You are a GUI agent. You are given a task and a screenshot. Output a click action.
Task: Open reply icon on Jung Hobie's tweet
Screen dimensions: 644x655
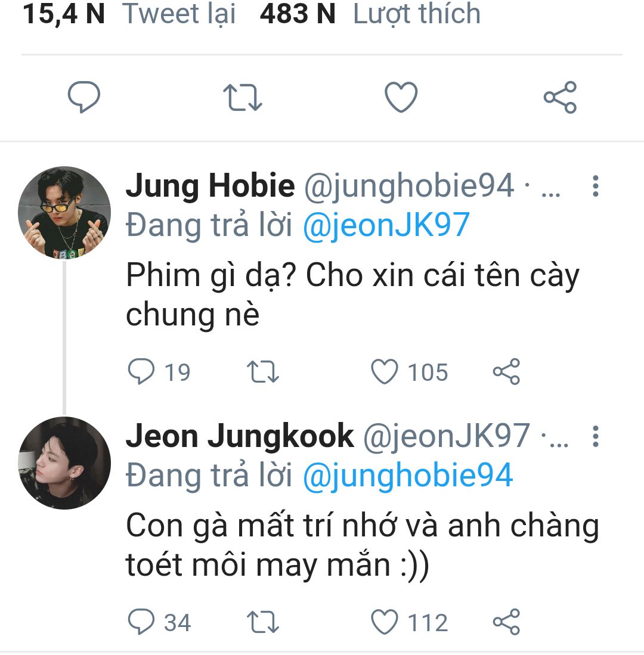(142, 372)
